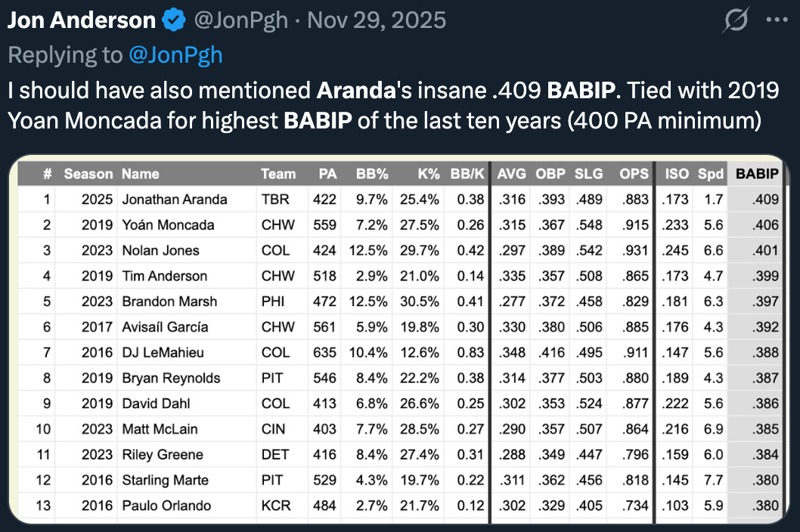Sort by the BABIP column header

(x=757, y=174)
